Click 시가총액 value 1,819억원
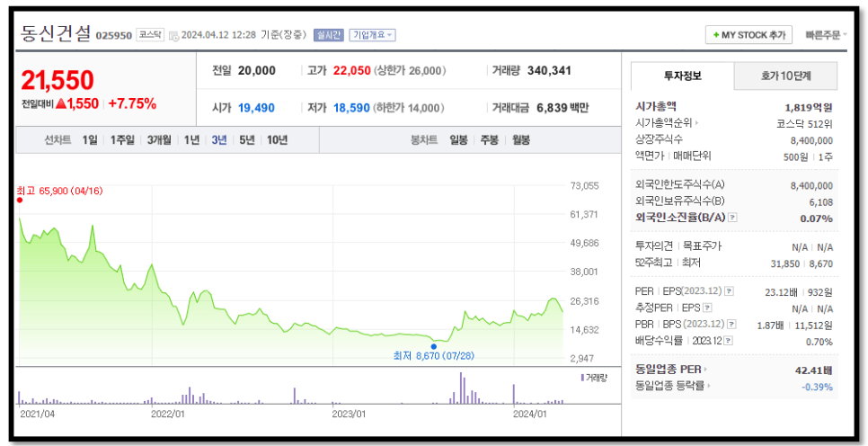This screenshot has height=446, width=868. coord(808,107)
